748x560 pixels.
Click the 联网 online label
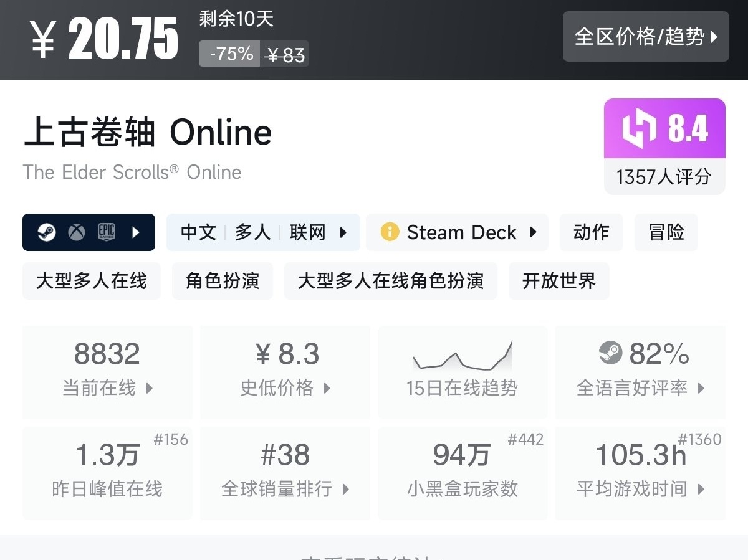pos(307,232)
